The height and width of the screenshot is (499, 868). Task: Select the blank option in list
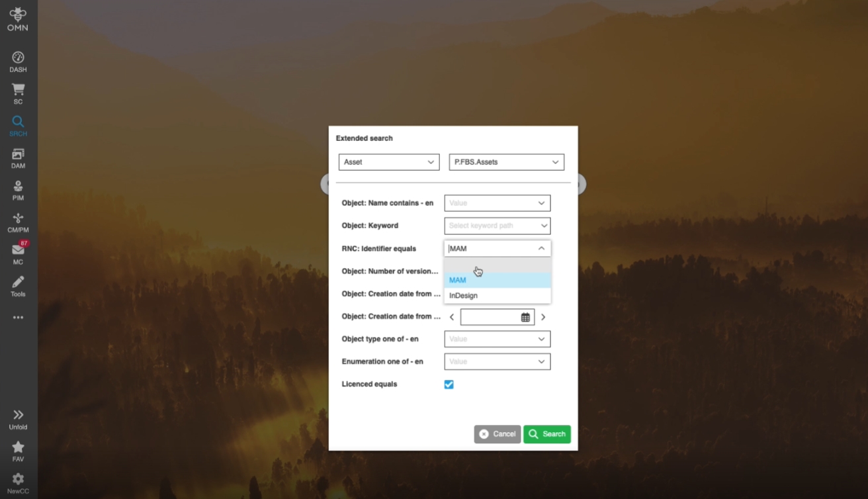coord(498,265)
